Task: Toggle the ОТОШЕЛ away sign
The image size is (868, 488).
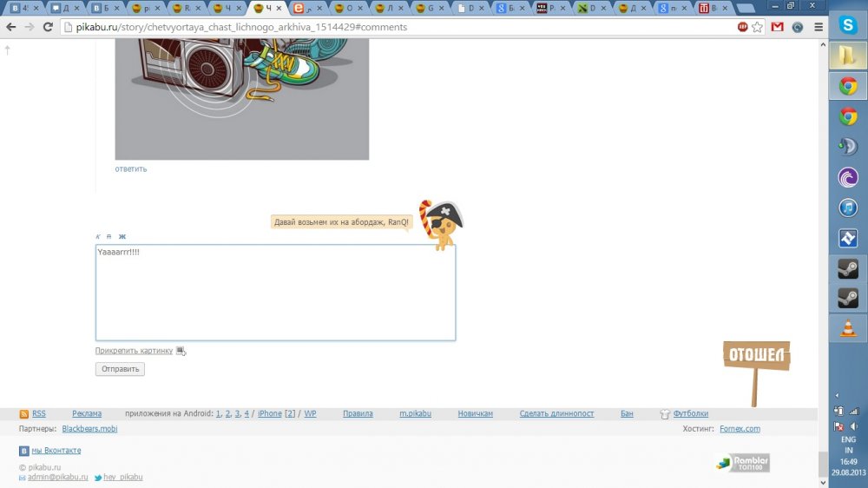Action: pyautogui.click(x=756, y=356)
